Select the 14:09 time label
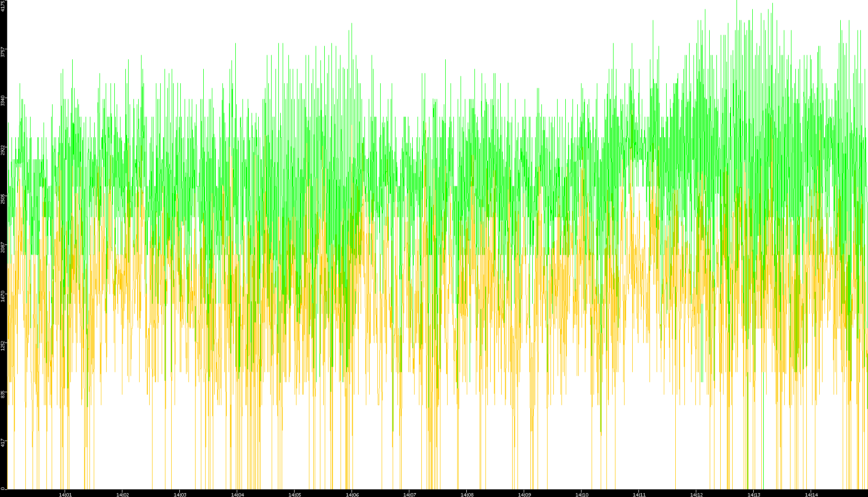This screenshot has width=868, height=497. click(x=524, y=494)
